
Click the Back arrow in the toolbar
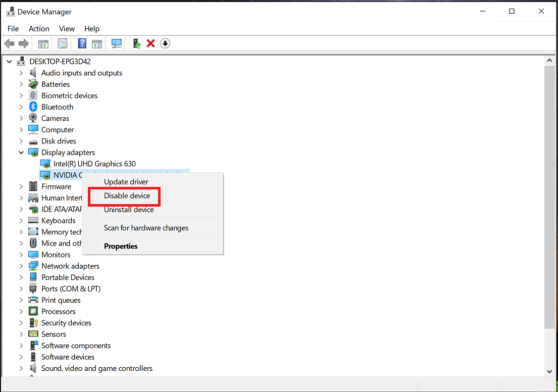click(x=9, y=43)
